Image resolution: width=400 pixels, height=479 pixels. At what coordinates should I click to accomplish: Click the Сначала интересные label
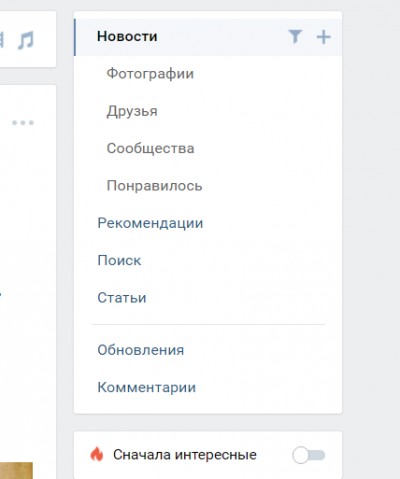tap(185, 455)
